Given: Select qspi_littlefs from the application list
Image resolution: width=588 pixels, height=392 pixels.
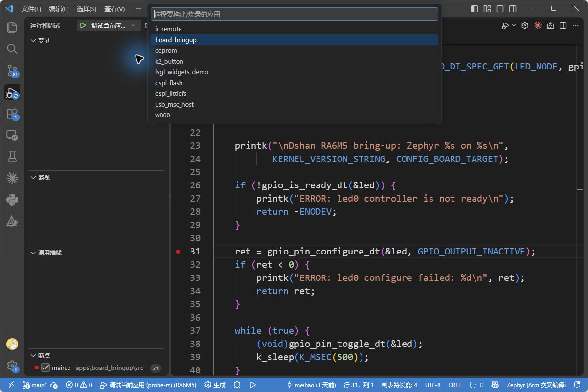Looking at the screenshot, I should pyautogui.click(x=294, y=93).
